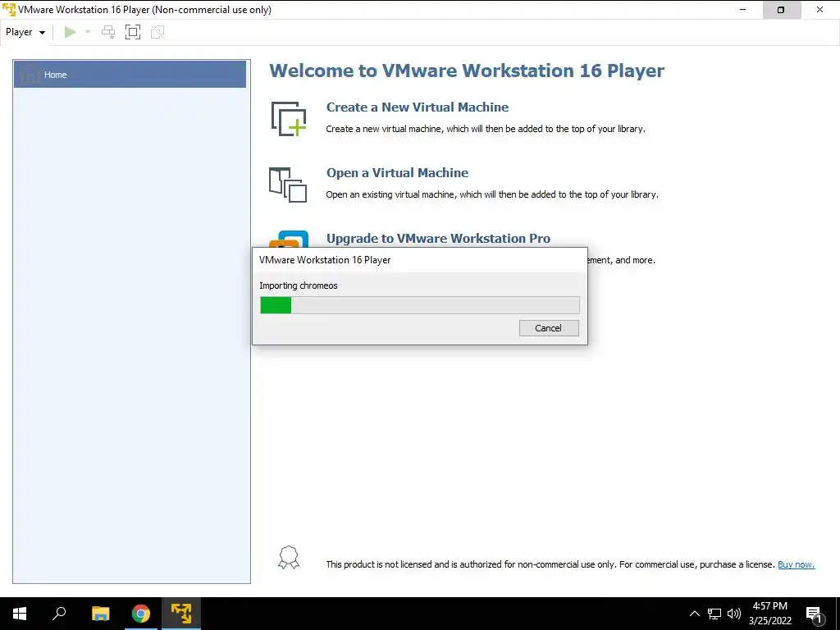Click Welcome to VMware Workstation 16 Player heading
This screenshot has height=630, width=840.
pyautogui.click(x=467, y=71)
